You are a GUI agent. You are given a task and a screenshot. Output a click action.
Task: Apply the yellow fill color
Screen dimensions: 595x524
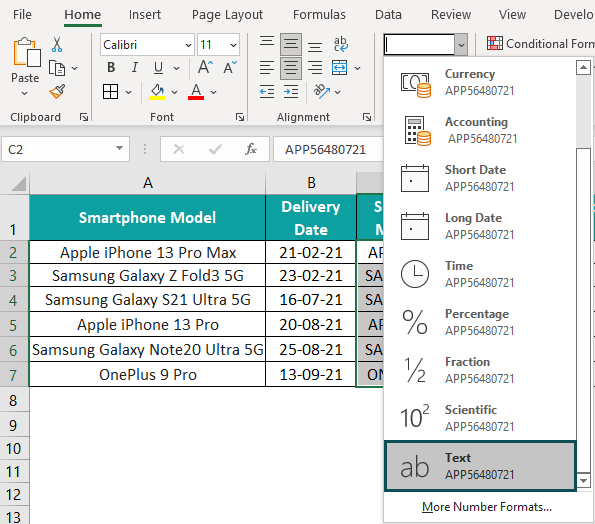point(157,92)
